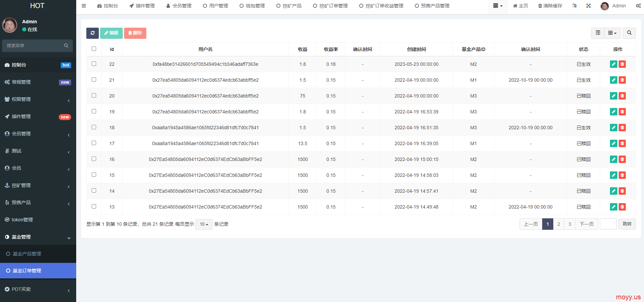Image resolution: width=644 pixels, height=302 pixels.
Task: Click the 搜索菜单 search box
Action: 34,46
